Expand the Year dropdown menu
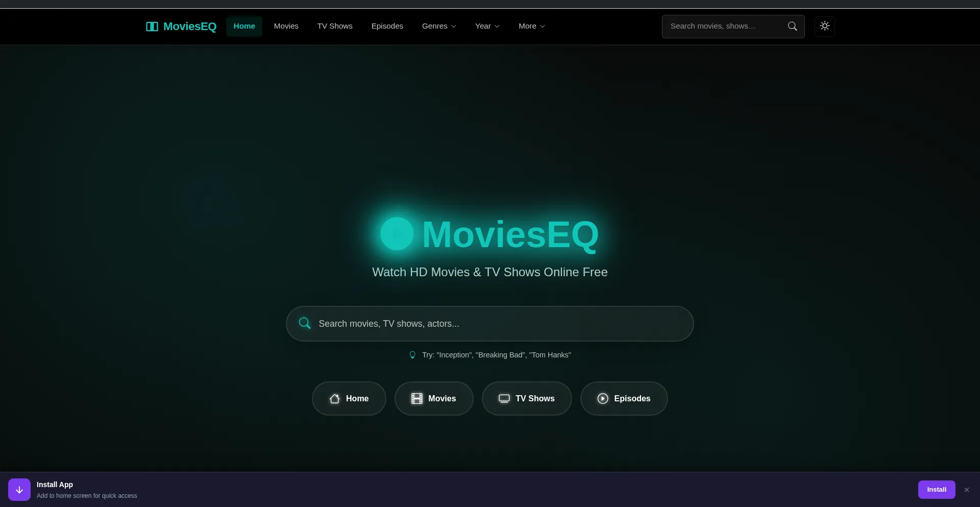Viewport: 980px width, 507px height. pyautogui.click(x=487, y=26)
